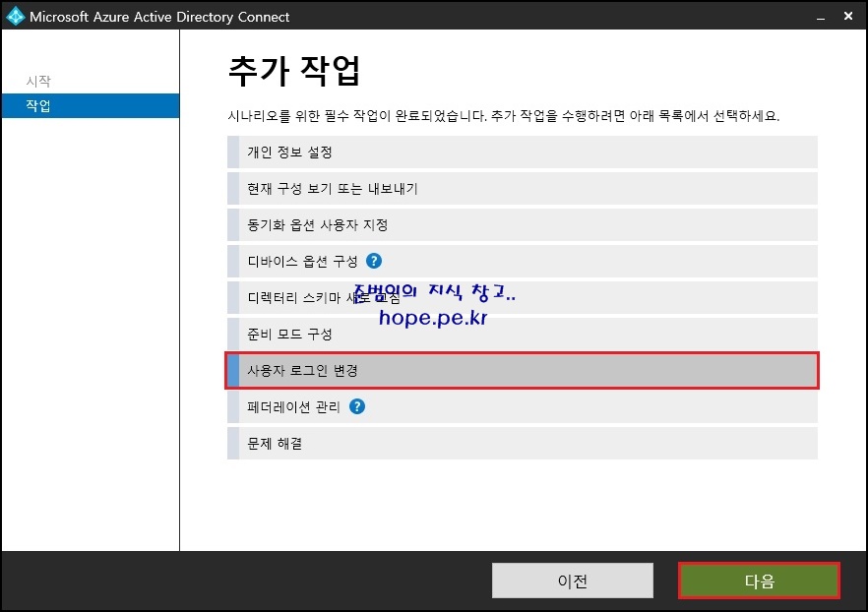Click the 추가 작업 heading
Viewport: 868px width, 612px height.
coord(294,71)
